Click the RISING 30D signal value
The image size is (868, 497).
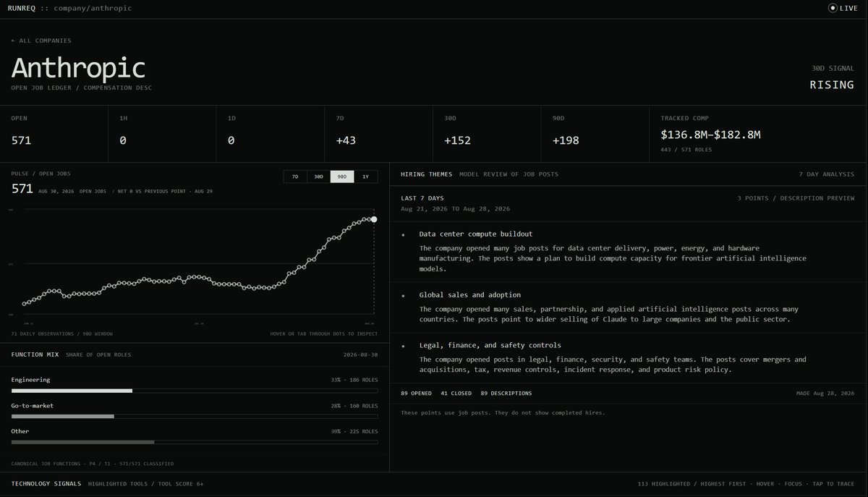pyautogui.click(x=832, y=85)
